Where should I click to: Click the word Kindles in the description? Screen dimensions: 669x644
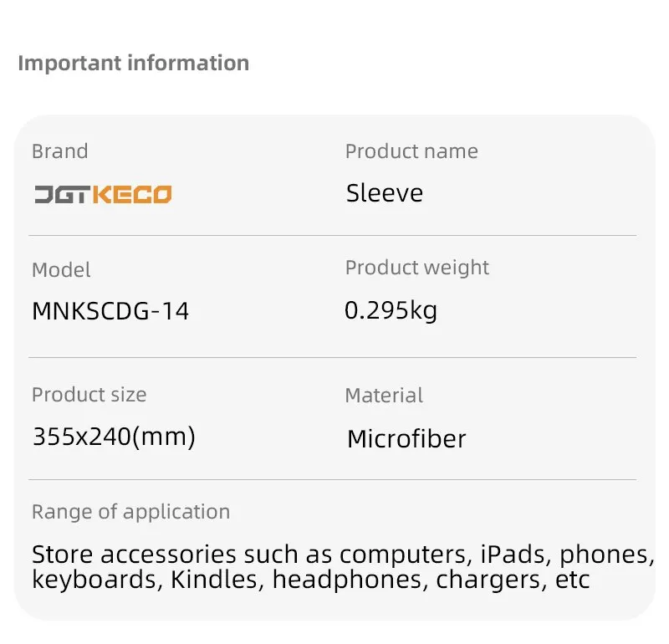coord(217,580)
